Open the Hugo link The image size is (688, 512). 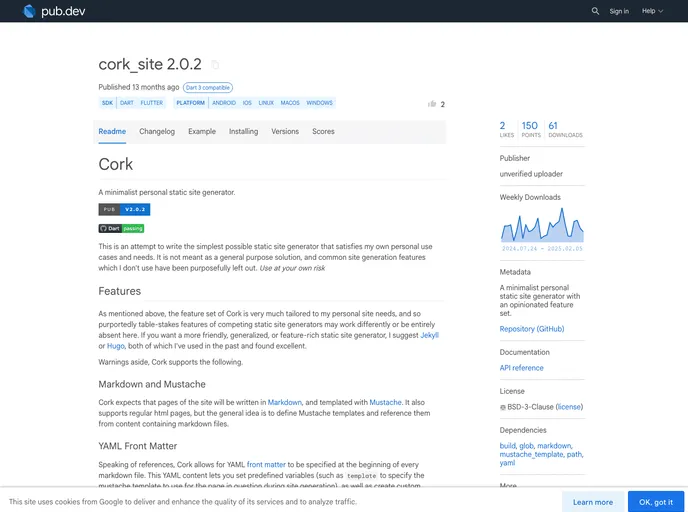click(116, 346)
